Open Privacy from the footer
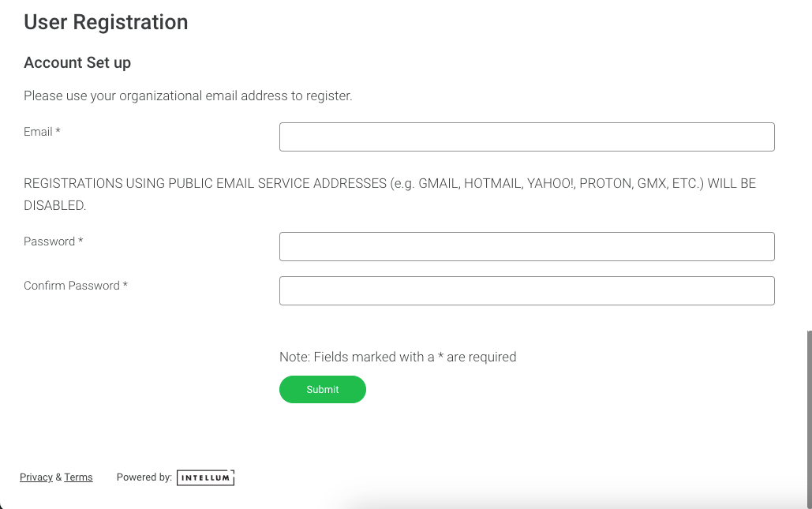The width and height of the screenshot is (812, 509). click(36, 477)
